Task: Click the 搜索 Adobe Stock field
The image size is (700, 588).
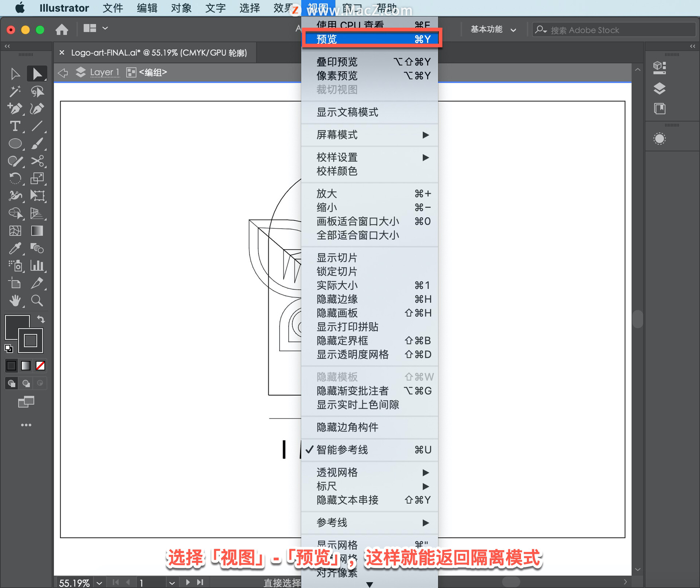Action: point(614,30)
